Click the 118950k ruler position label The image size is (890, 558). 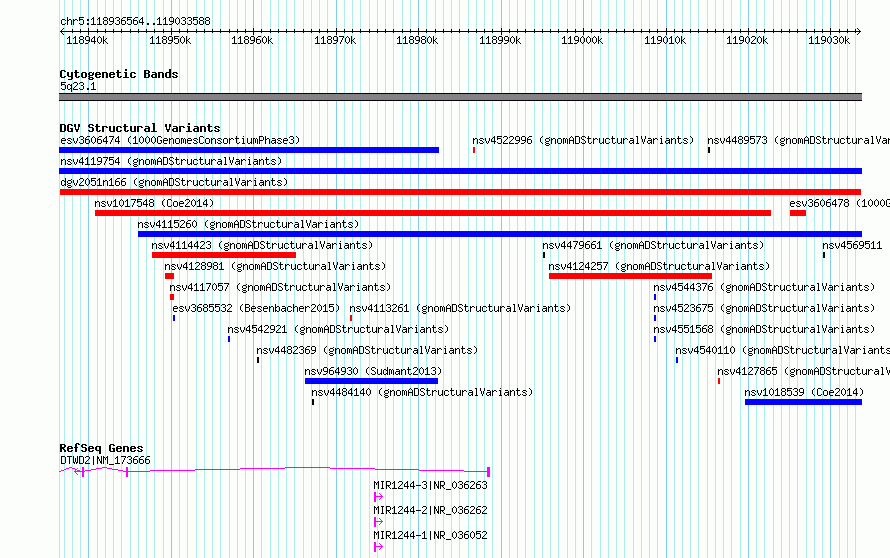click(170, 40)
